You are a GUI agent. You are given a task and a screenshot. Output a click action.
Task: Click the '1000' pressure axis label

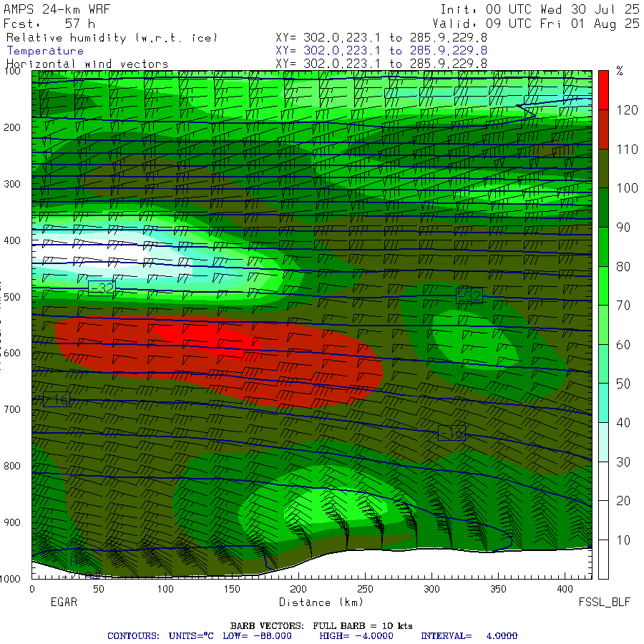[10, 579]
